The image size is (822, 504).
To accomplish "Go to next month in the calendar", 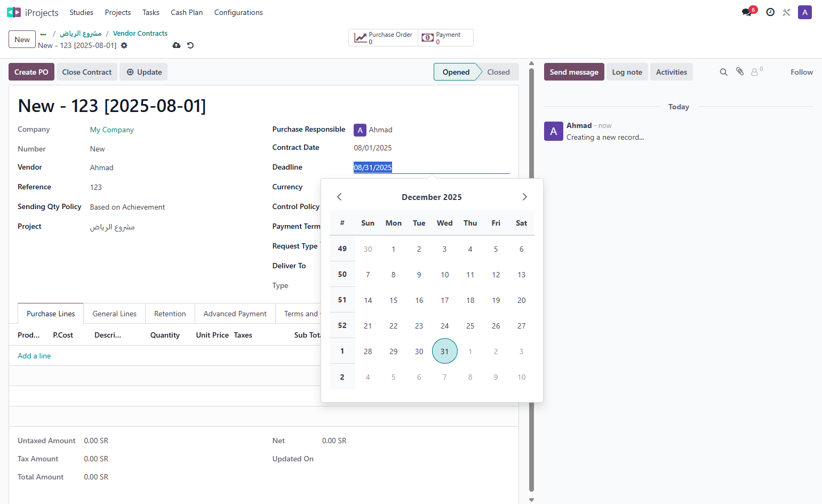I will click(524, 197).
